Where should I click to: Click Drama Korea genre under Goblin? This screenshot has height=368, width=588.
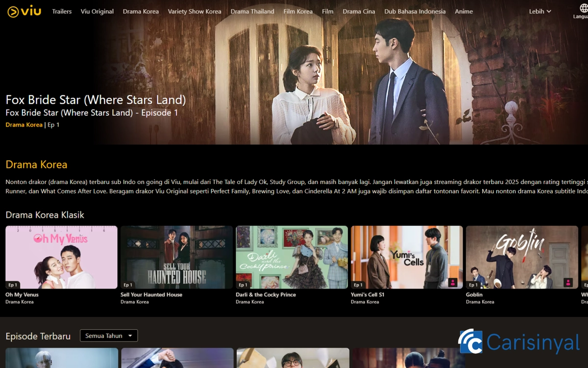click(x=480, y=302)
